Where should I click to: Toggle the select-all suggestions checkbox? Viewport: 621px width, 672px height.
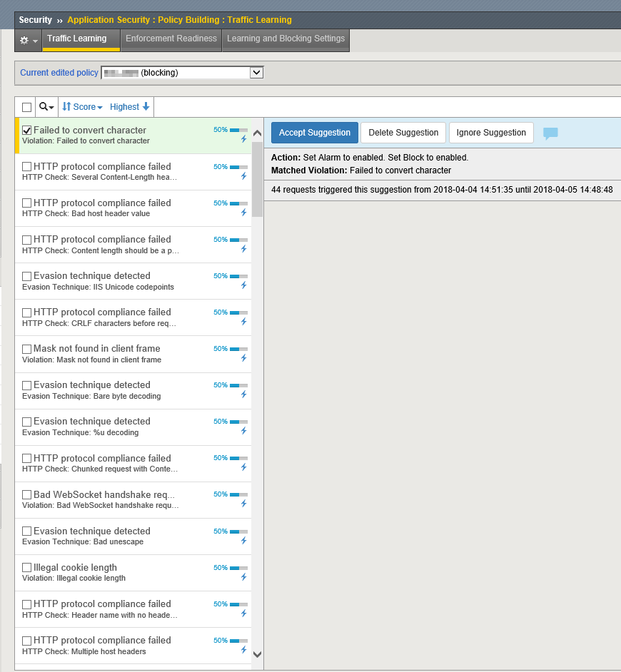point(26,107)
